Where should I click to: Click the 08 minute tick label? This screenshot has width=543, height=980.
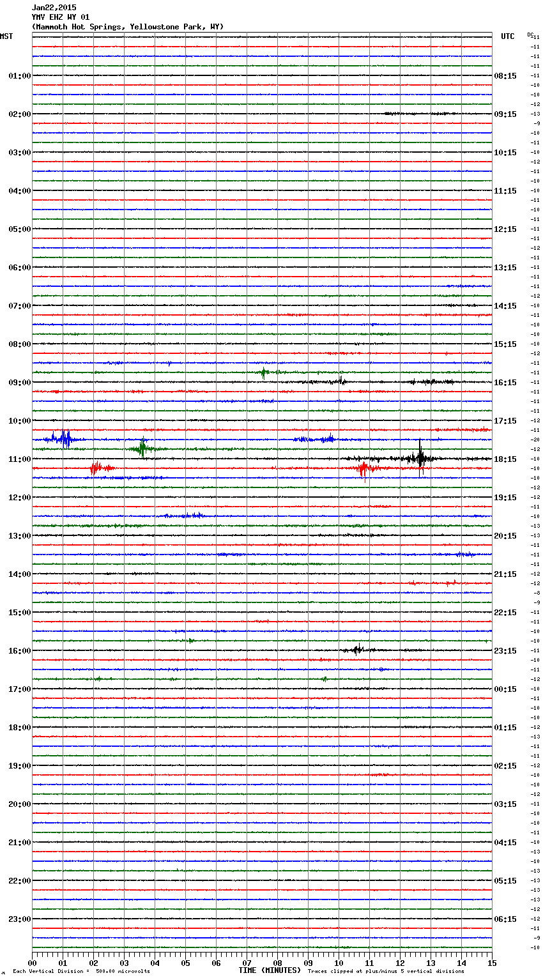(x=277, y=963)
